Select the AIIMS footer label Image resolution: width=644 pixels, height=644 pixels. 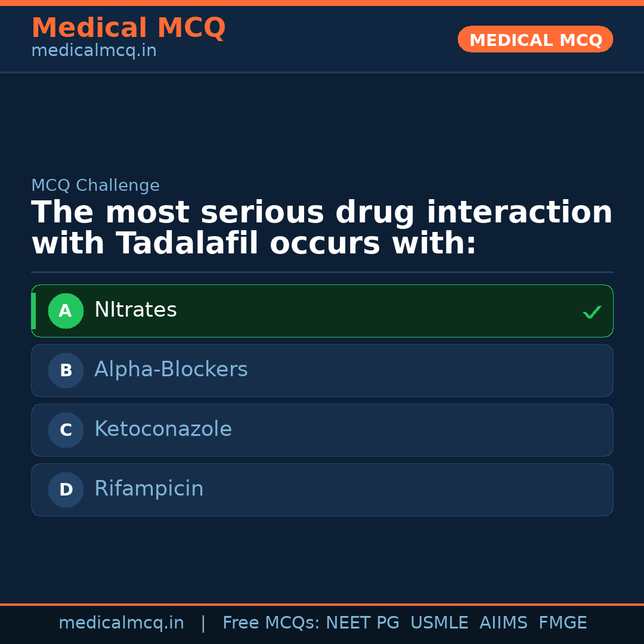(x=503, y=623)
